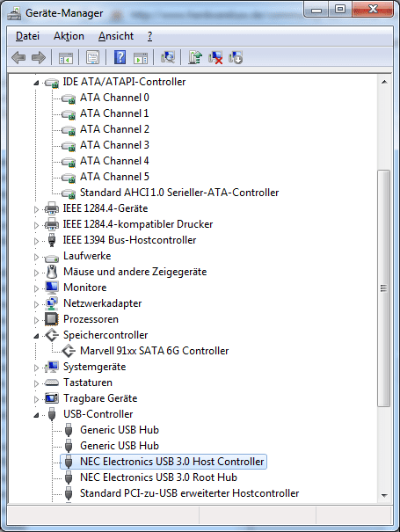Viewport: 400px width, 532px height.
Task: Open the Datei menu
Action: pos(27,36)
